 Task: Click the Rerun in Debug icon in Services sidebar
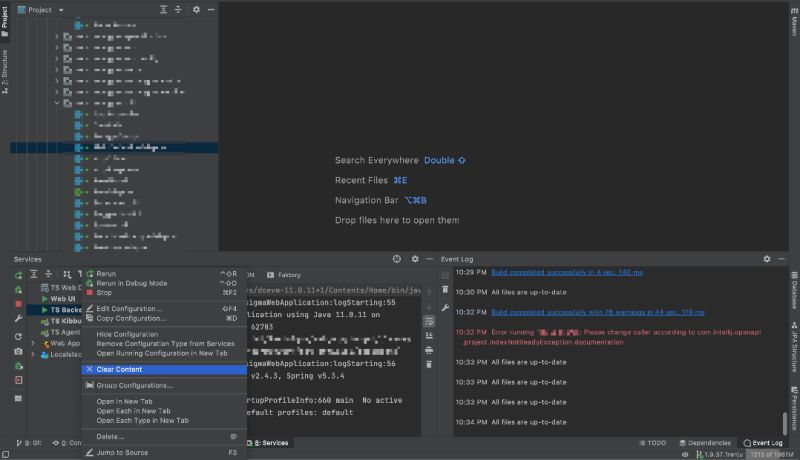pos(18,290)
